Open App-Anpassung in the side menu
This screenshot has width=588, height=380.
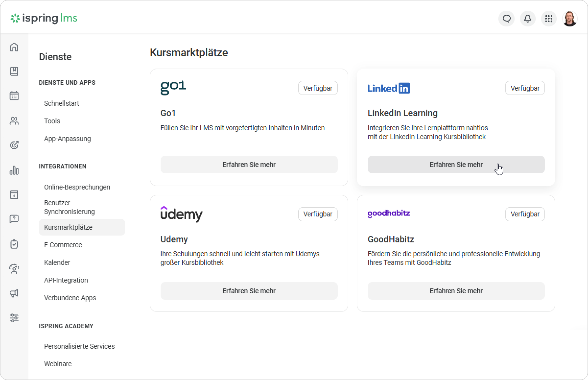67,139
